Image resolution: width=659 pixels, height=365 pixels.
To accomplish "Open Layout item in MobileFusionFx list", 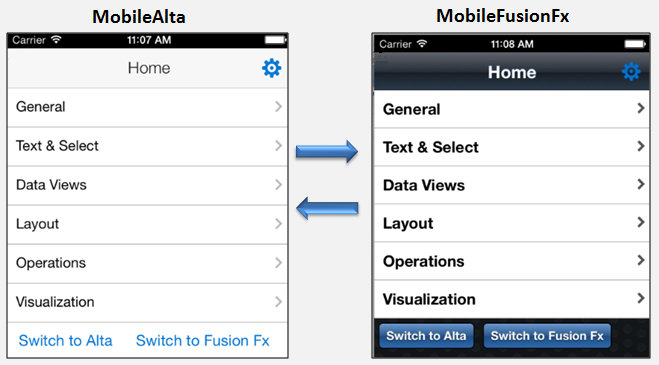I will (x=511, y=223).
